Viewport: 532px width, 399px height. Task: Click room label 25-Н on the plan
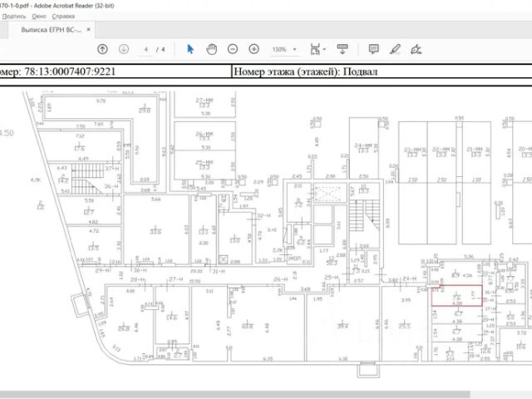click(332, 277)
